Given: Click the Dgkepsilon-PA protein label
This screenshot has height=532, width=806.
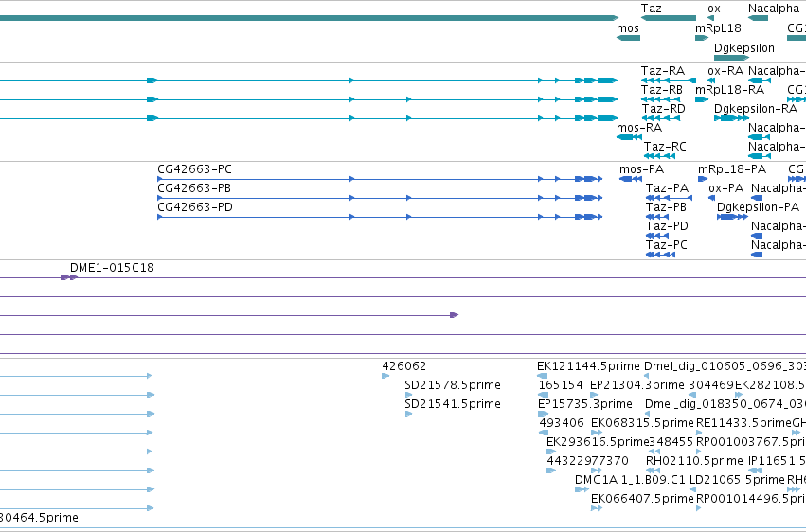Looking at the screenshot, I should pos(759,207).
